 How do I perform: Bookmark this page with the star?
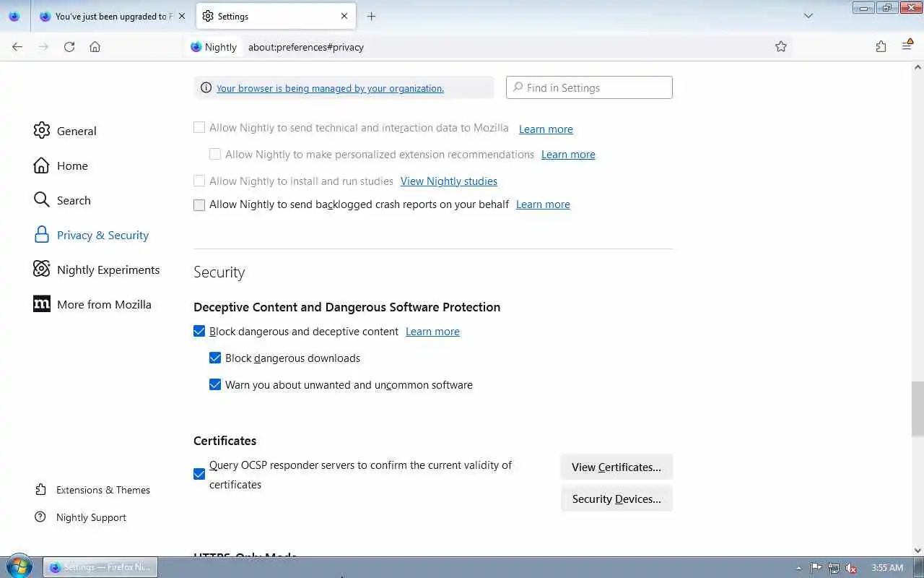tap(781, 46)
